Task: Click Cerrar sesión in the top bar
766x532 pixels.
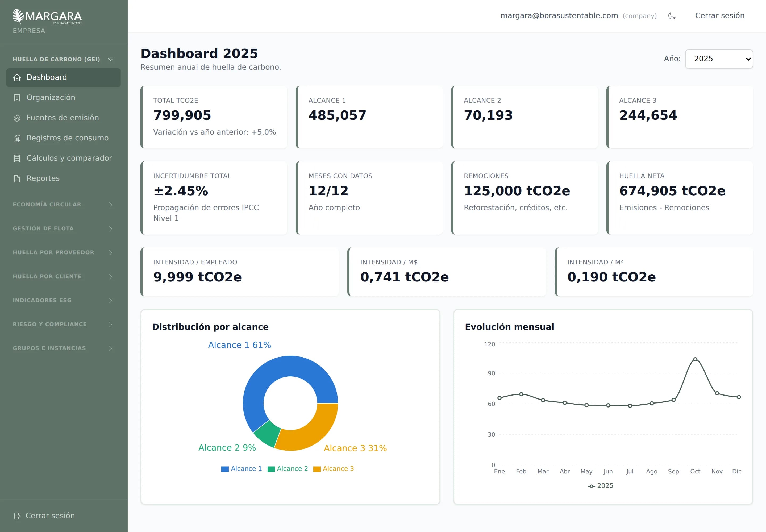Action: point(720,16)
